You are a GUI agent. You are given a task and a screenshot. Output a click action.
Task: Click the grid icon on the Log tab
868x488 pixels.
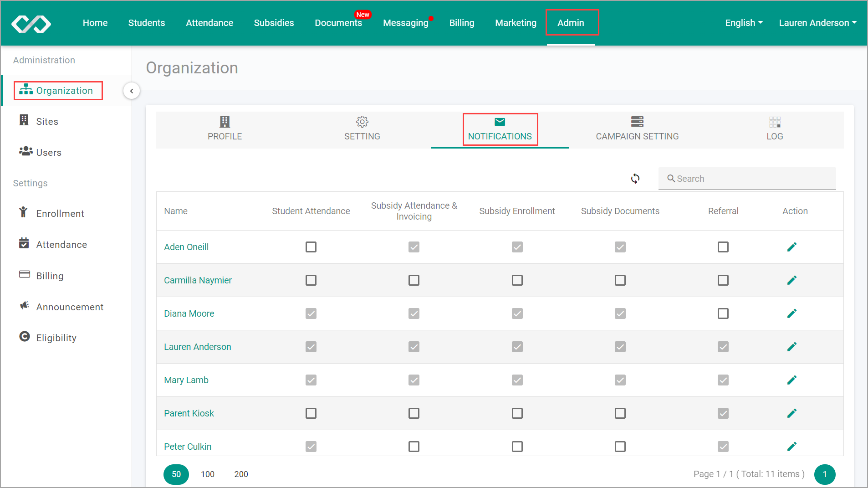(775, 122)
